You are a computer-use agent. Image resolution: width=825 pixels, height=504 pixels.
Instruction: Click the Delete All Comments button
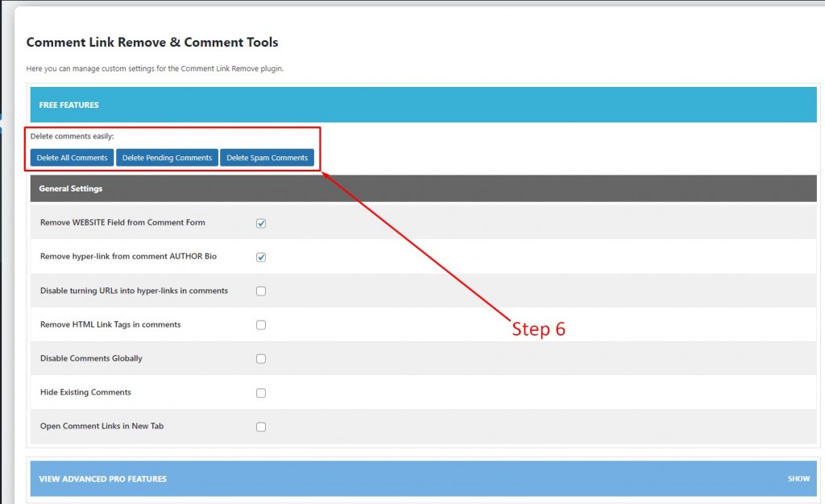point(72,158)
